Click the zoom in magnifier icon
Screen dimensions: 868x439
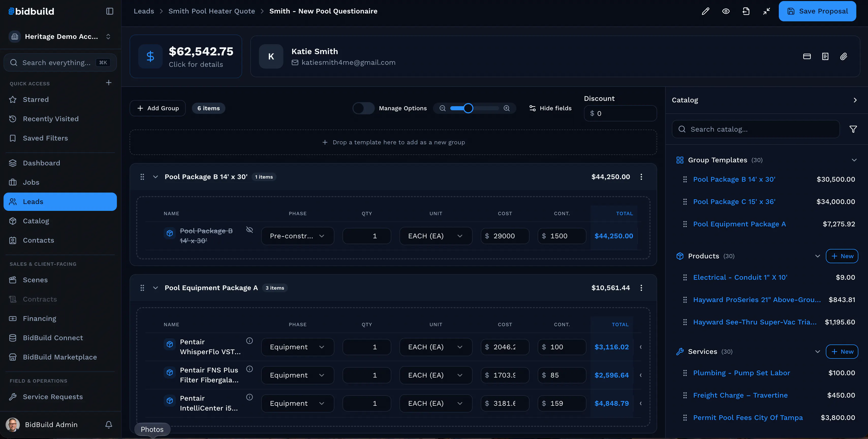pos(506,108)
